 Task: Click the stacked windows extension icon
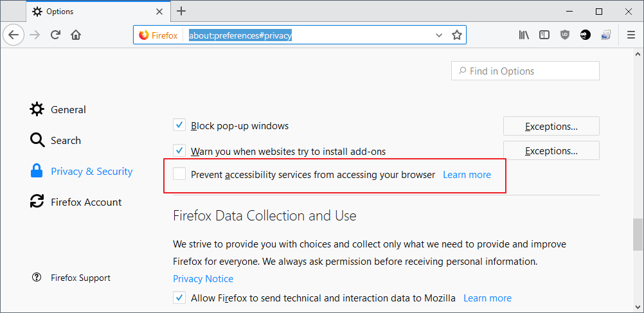606,35
